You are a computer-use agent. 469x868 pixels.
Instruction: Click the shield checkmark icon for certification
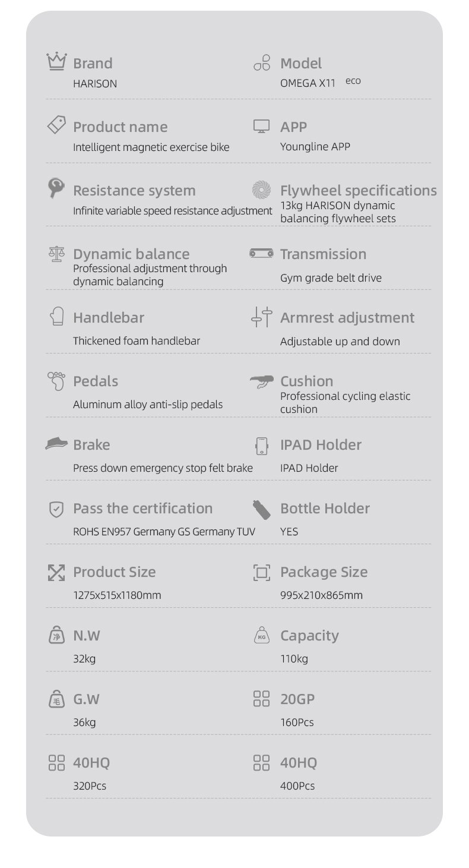coord(56,509)
